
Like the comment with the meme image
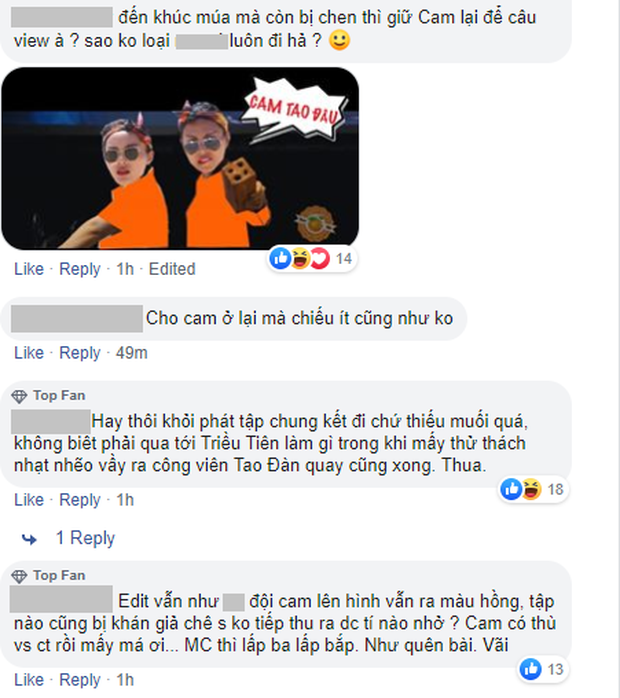click(29, 269)
